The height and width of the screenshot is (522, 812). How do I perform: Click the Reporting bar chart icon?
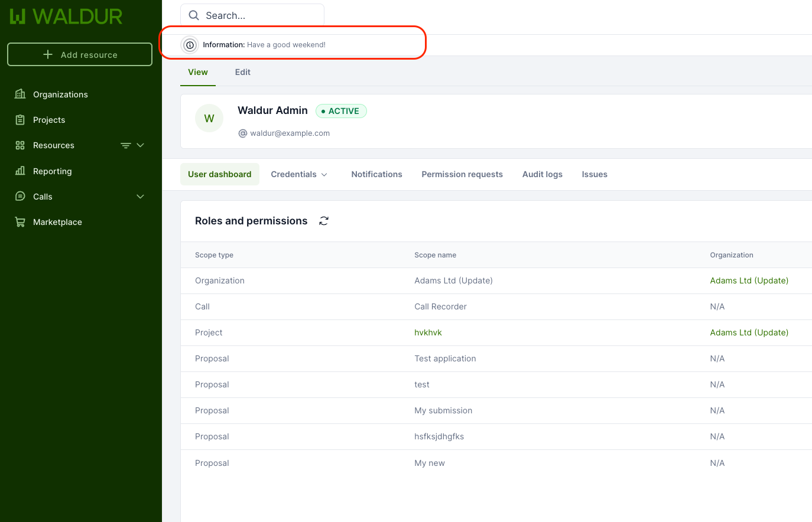coord(20,171)
